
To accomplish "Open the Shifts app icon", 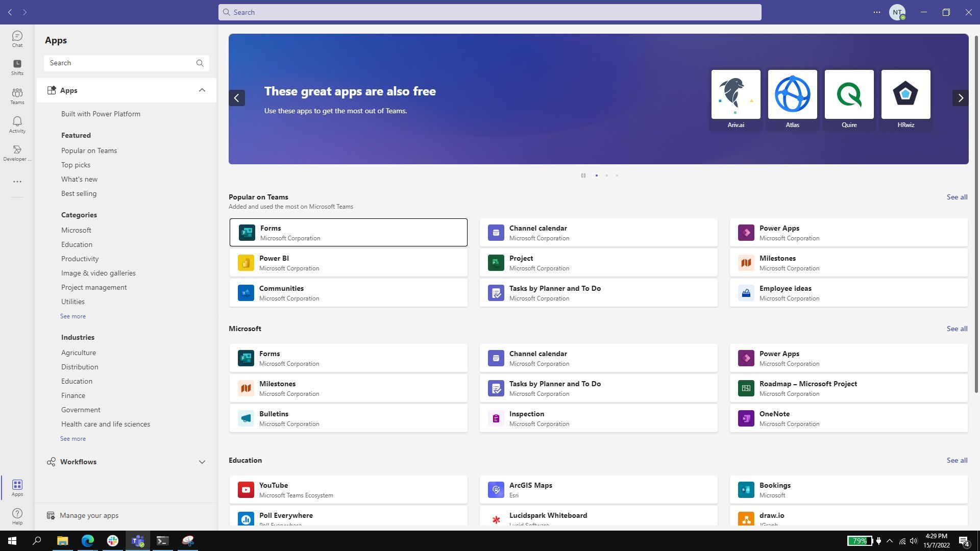I will click(17, 67).
